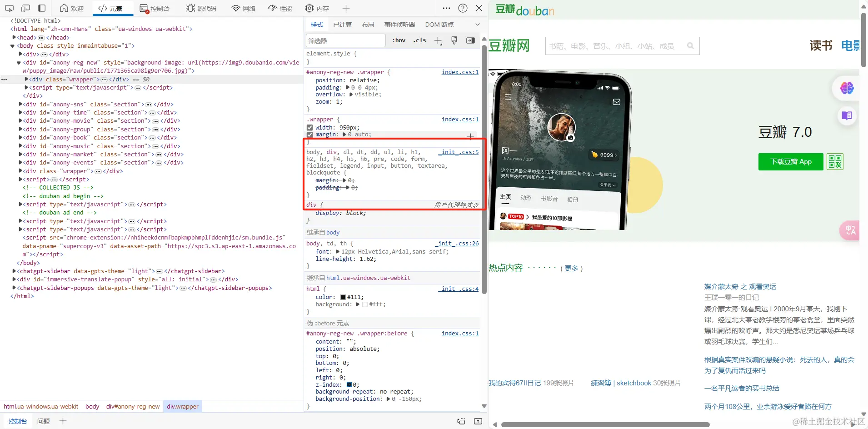Open the 网络 (Network) tab
868x429 pixels.
point(243,8)
